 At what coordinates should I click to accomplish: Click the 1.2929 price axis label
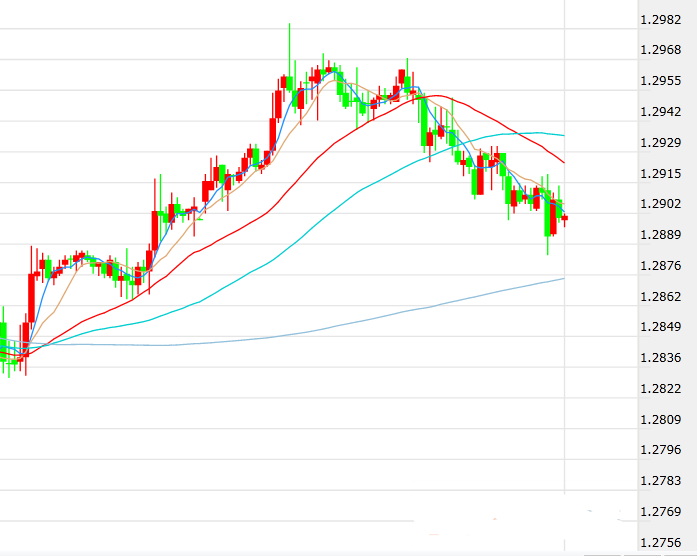[660, 143]
